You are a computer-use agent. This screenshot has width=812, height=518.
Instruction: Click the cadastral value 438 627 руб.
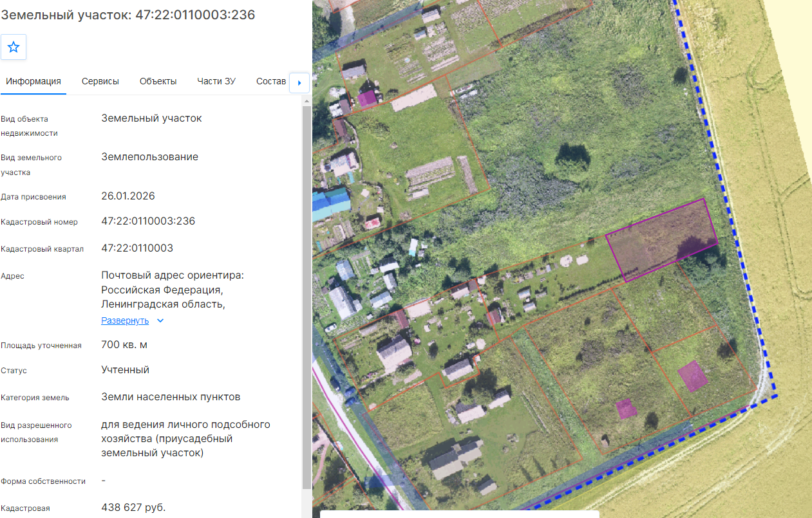point(133,508)
